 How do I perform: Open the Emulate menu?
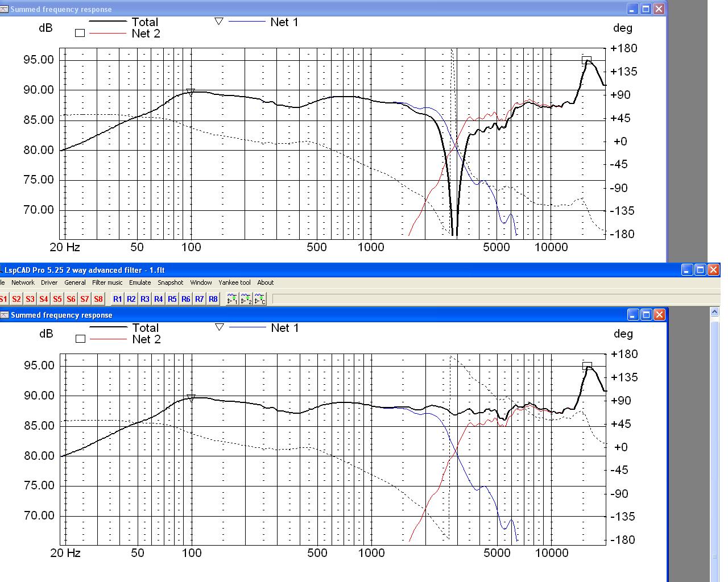pyautogui.click(x=140, y=282)
